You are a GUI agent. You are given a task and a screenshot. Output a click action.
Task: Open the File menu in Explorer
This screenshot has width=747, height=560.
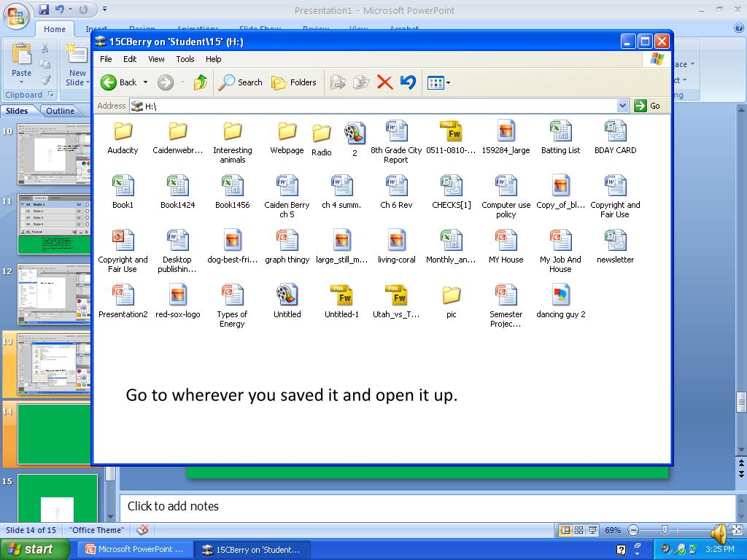(x=106, y=59)
